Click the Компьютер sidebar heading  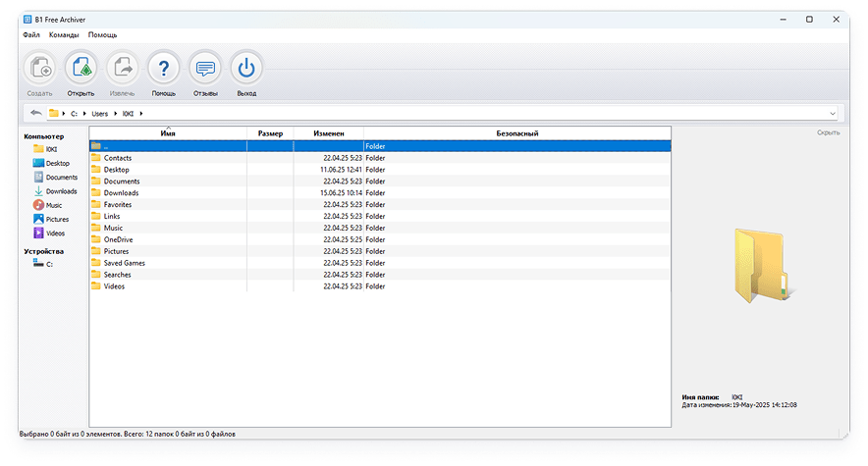[x=44, y=136]
